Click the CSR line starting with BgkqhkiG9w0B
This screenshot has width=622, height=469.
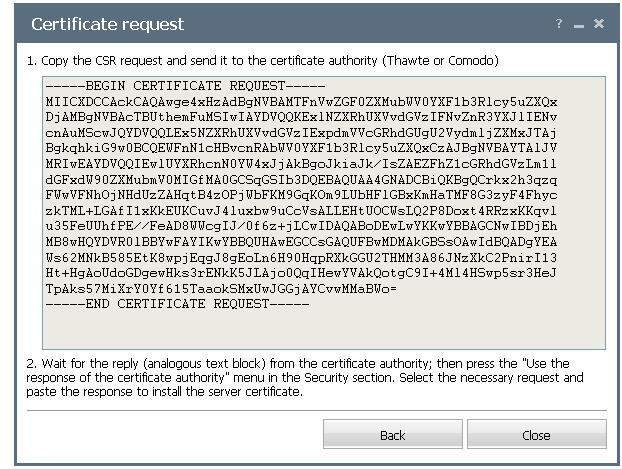(x=301, y=148)
